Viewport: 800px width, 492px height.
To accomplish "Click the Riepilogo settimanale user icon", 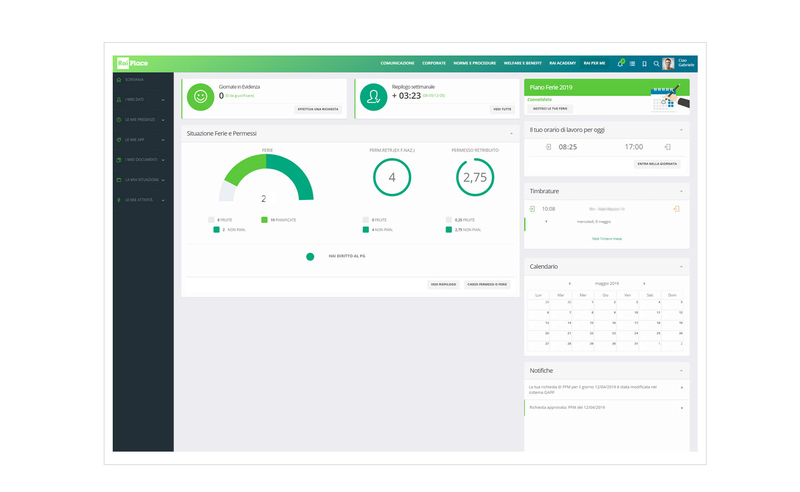I will (x=374, y=97).
